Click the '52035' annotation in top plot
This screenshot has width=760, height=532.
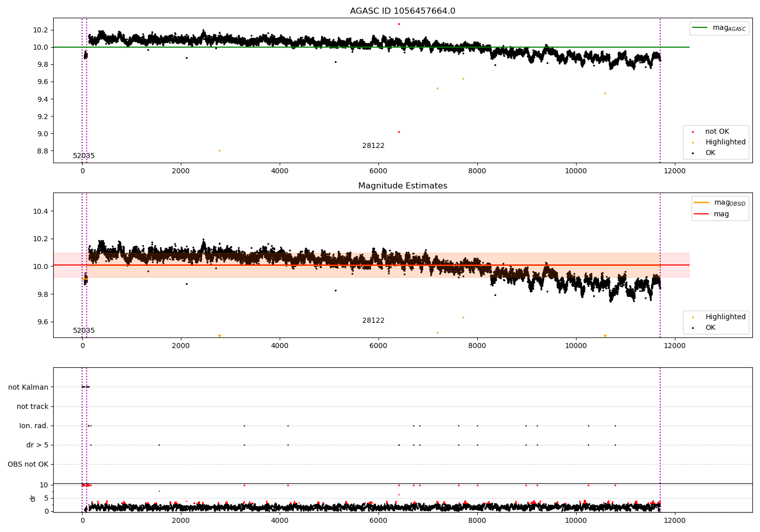pyautogui.click(x=84, y=156)
